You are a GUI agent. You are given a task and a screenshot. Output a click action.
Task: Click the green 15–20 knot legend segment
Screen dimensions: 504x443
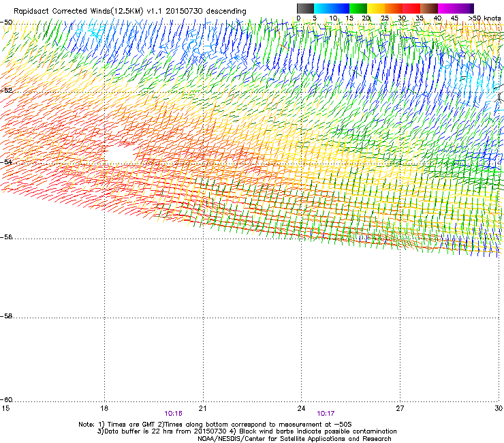click(358, 8)
